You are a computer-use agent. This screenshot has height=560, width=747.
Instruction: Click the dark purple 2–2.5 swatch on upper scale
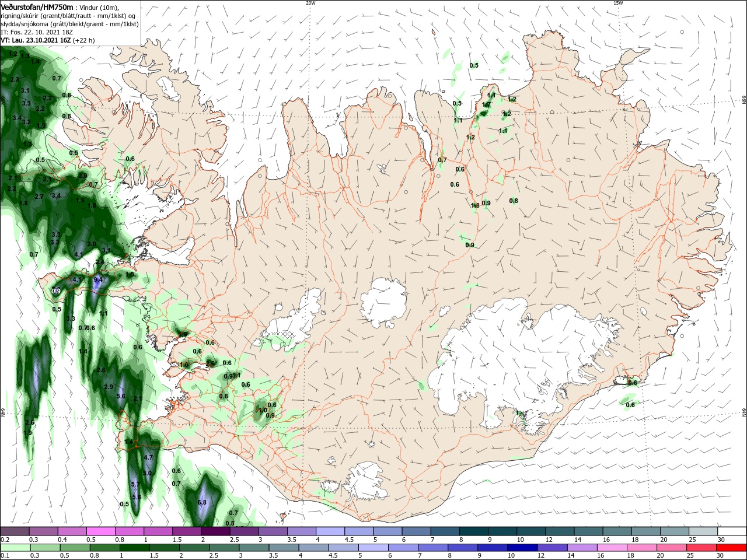[x=215, y=531]
